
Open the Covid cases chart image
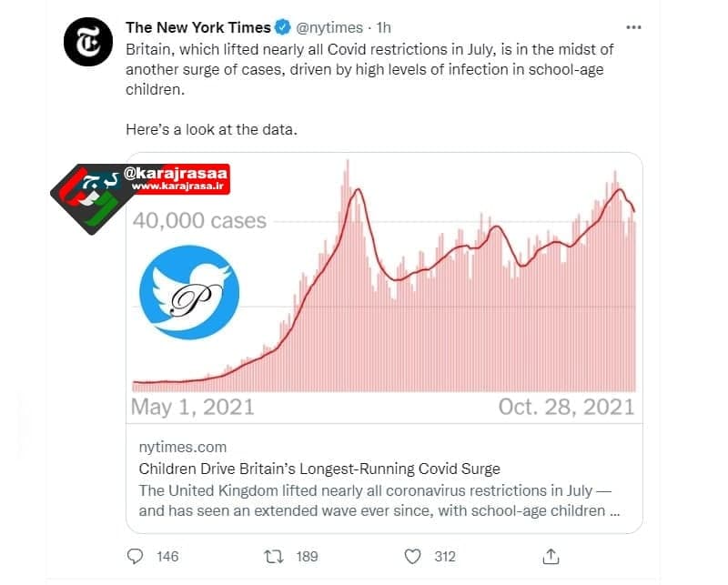pos(384,287)
